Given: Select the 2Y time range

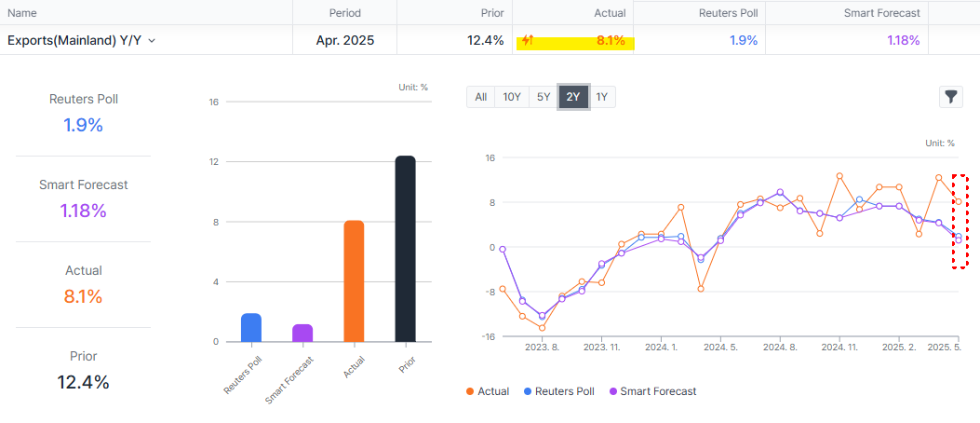Looking at the screenshot, I should coord(573,97).
